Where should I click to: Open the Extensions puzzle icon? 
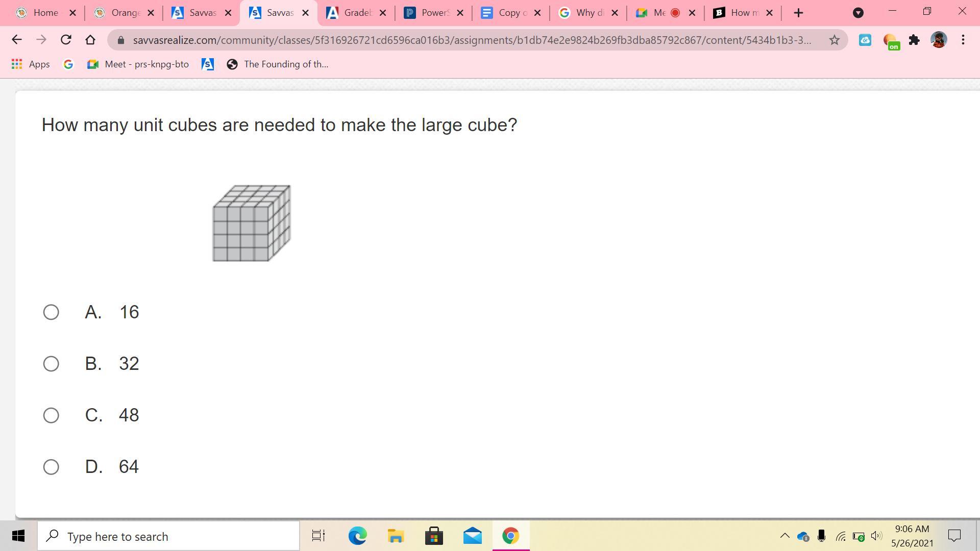pyautogui.click(x=914, y=40)
